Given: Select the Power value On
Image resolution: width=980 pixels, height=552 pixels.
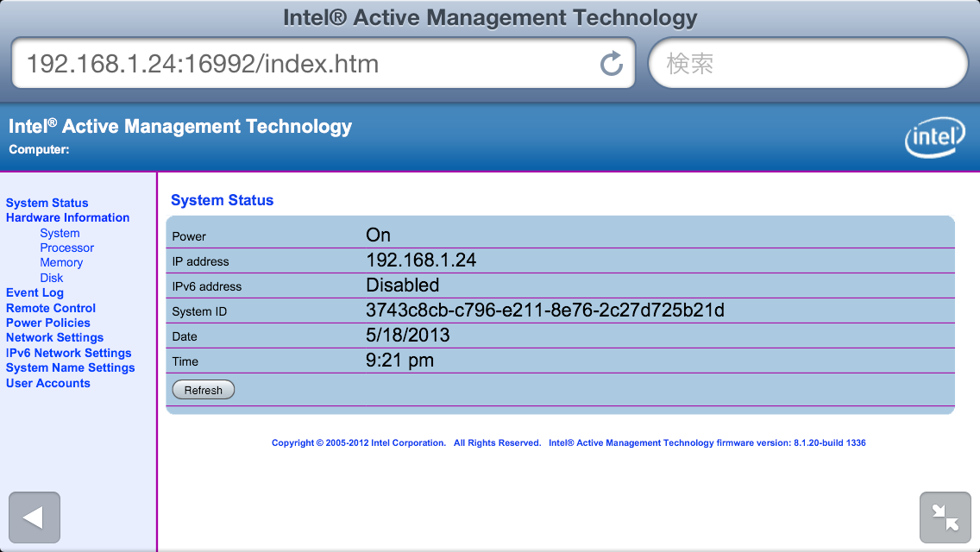Looking at the screenshot, I should 378,235.
